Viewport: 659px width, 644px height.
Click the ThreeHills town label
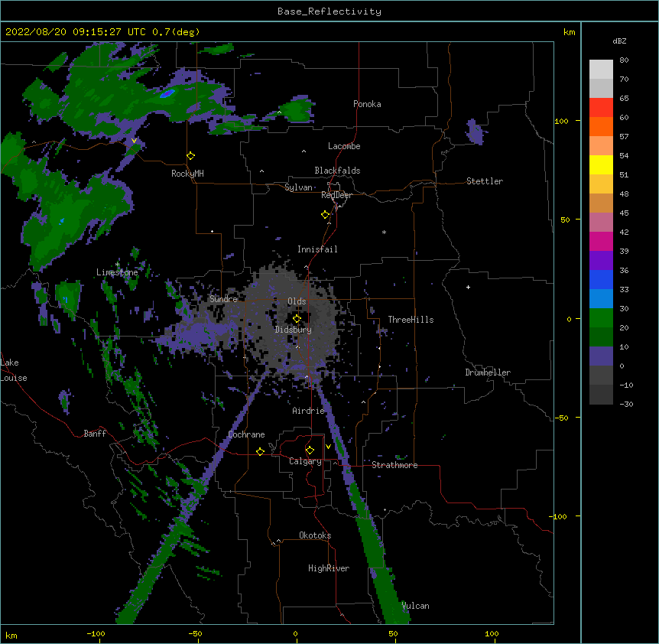click(411, 320)
